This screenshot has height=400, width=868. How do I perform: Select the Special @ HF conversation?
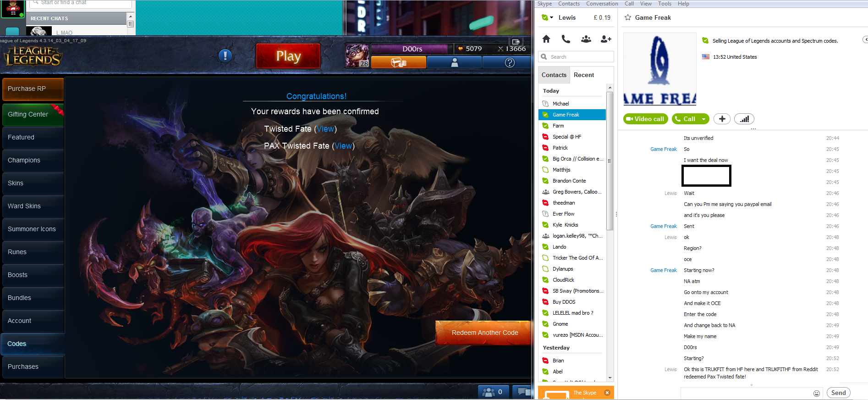[572, 137]
